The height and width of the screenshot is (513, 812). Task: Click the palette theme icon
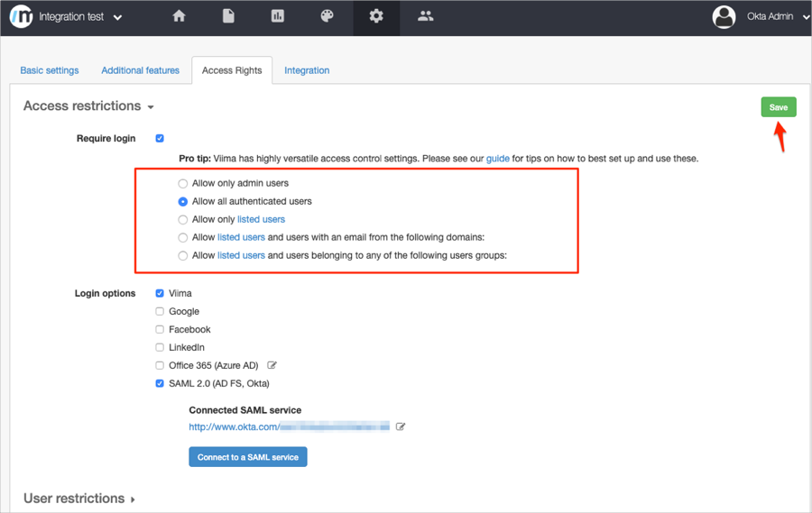point(327,16)
